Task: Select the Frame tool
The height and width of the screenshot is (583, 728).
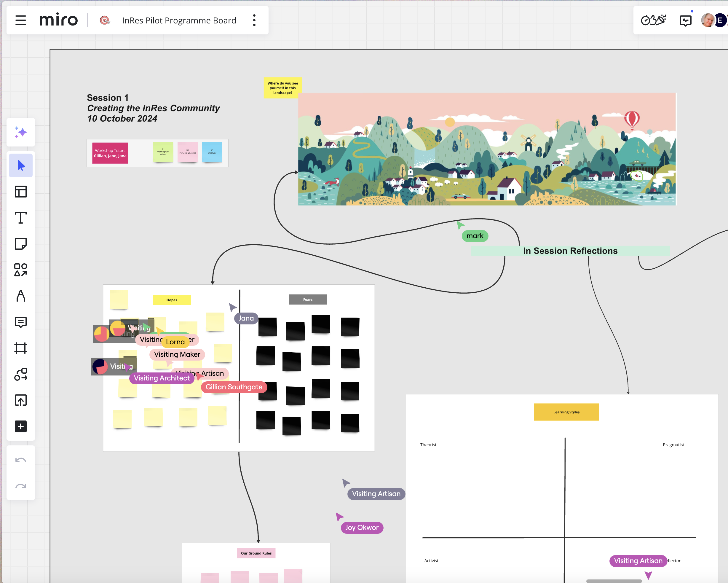Action: [20, 348]
